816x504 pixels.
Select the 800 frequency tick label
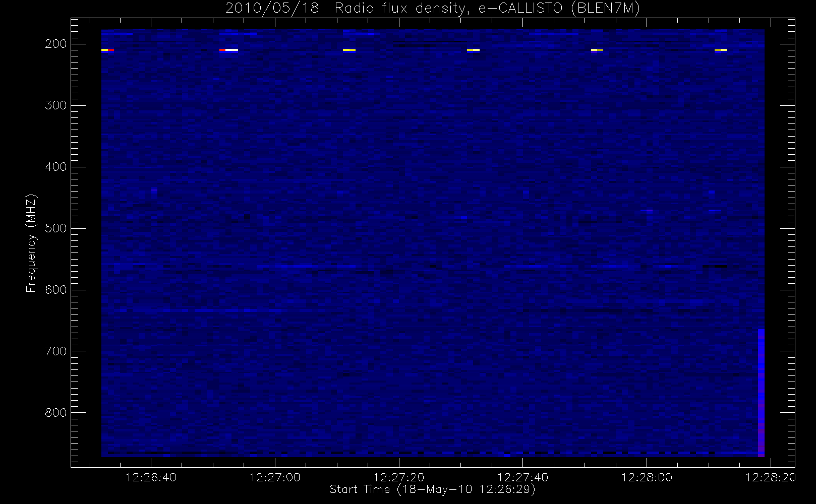tap(56, 413)
